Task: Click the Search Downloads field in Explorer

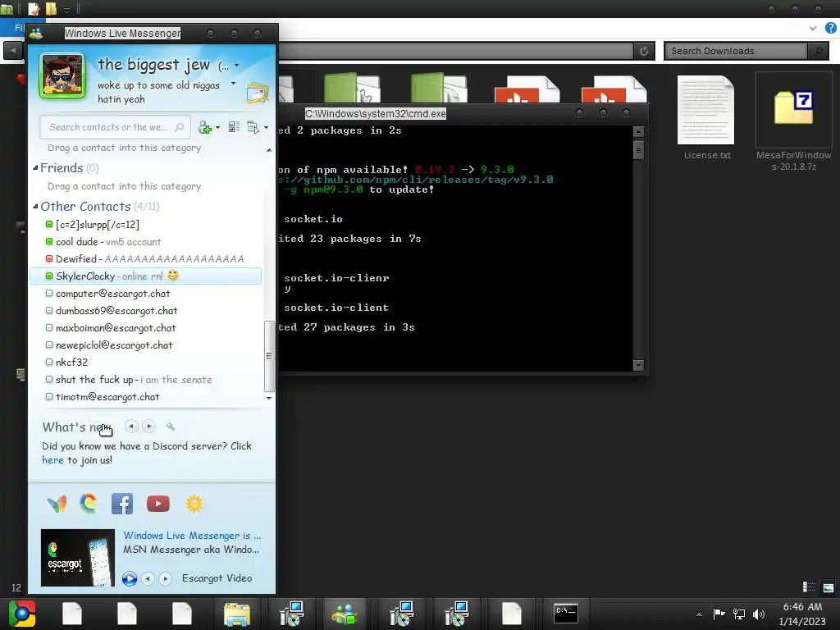Action: 736,51
